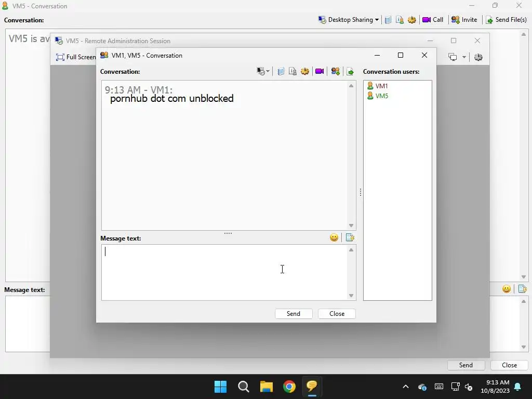This screenshot has width=532, height=399.
Task: Click orange gear icon in VM1, VM5 conversation toolbar
Action: [x=304, y=71]
